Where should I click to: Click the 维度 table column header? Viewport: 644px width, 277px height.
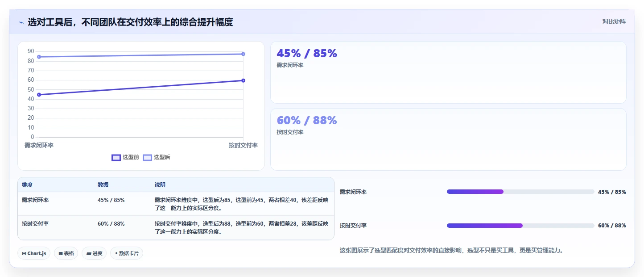click(27, 185)
